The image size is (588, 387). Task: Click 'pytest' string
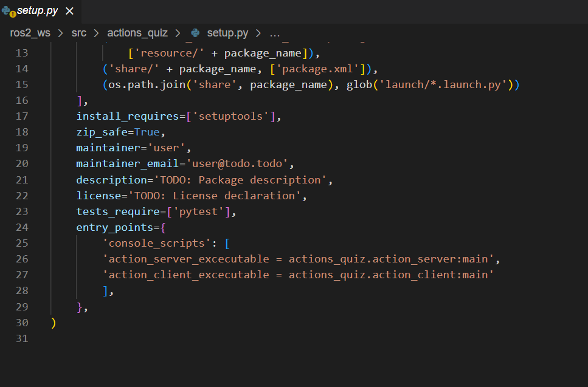pos(198,211)
